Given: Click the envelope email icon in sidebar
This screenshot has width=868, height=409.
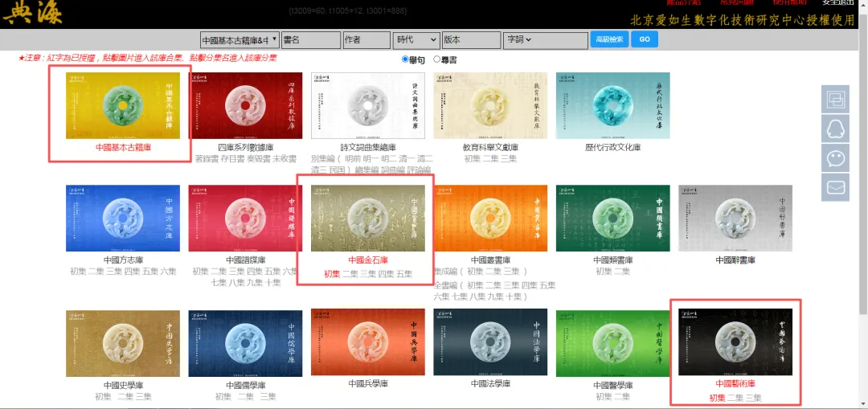Looking at the screenshot, I should tap(835, 187).
